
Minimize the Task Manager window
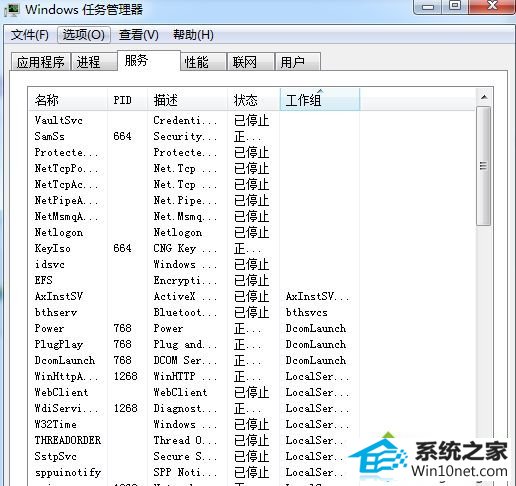[428, 7]
